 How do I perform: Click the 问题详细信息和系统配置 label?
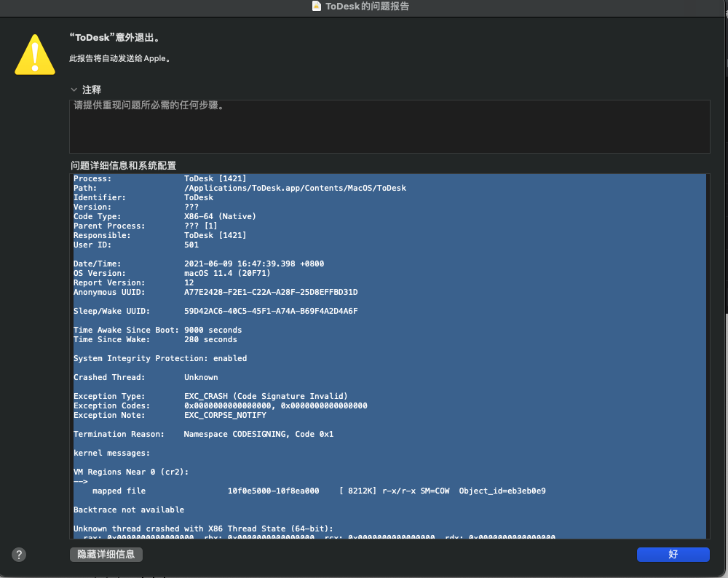124,166
